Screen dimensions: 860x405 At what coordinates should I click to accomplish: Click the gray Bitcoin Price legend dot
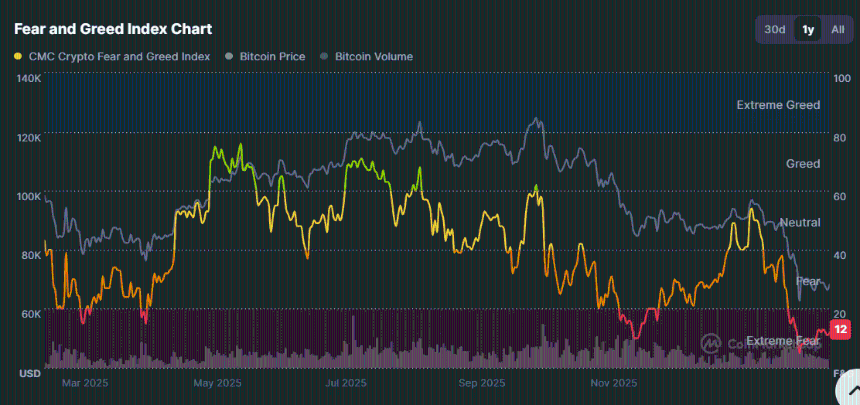pyautogui.click(x=230, y=57)
